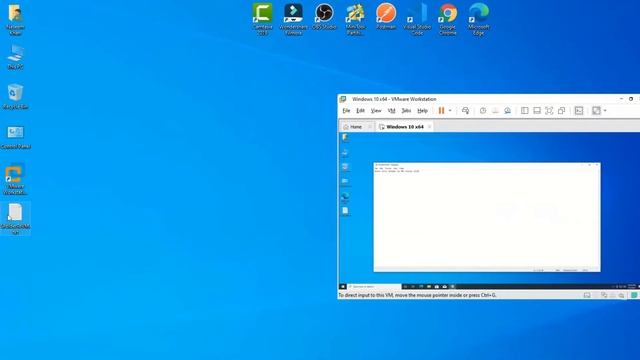Open the MiniTool Partition desktop shortcut

(355, 19)
